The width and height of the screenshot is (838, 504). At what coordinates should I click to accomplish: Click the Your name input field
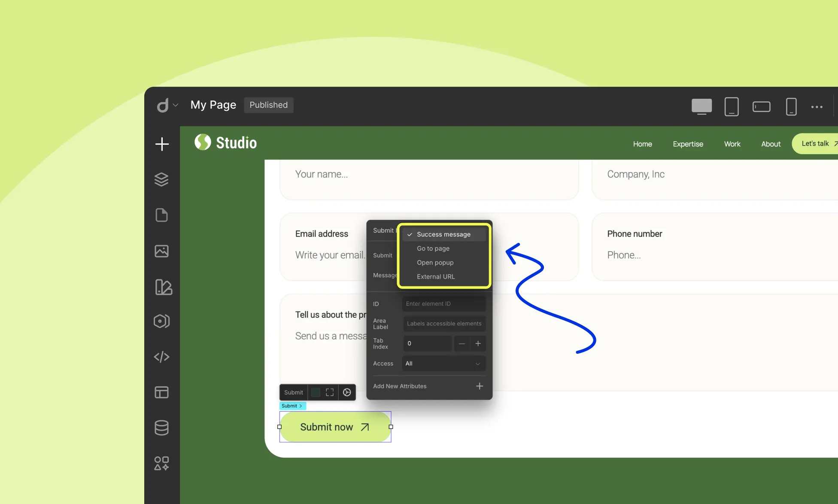[429, 179]
